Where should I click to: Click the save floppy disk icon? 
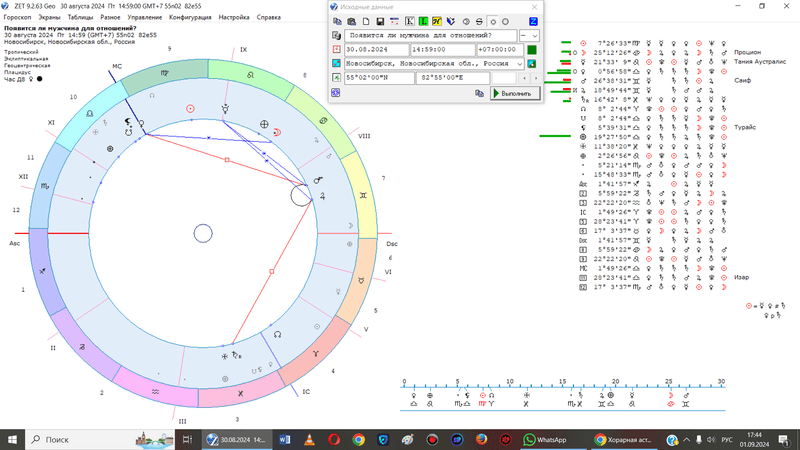click(x=381, y=21)
